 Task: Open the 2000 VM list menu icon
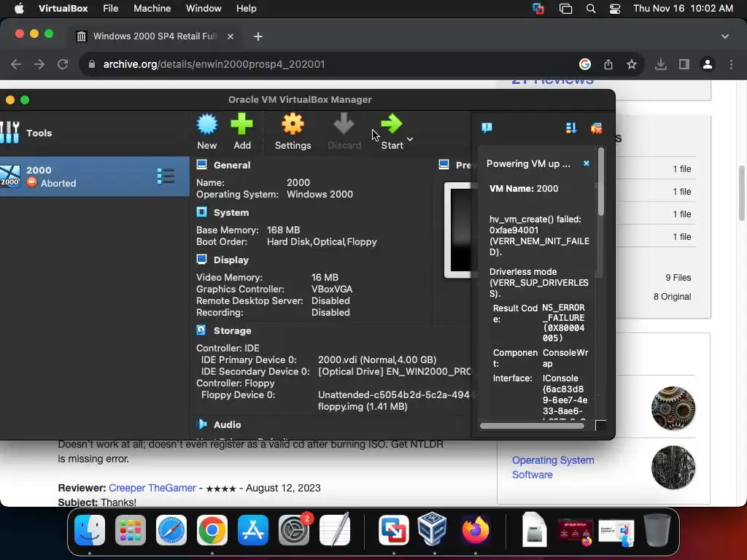coord(166,176)
